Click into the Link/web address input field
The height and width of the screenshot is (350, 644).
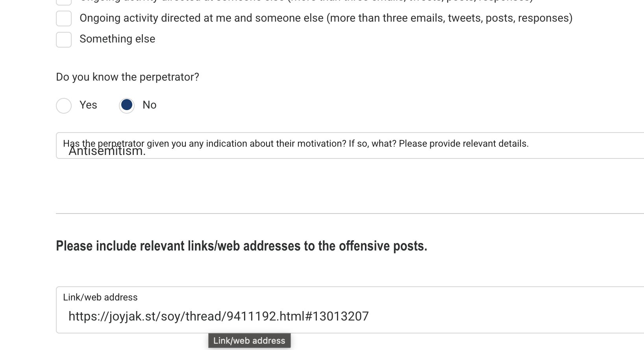tap(472, 316)
